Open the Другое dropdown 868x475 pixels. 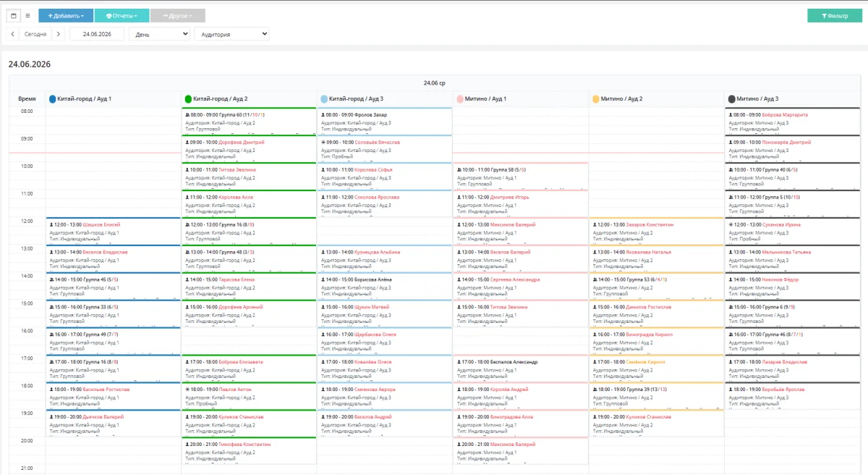[x=178, y=15]
